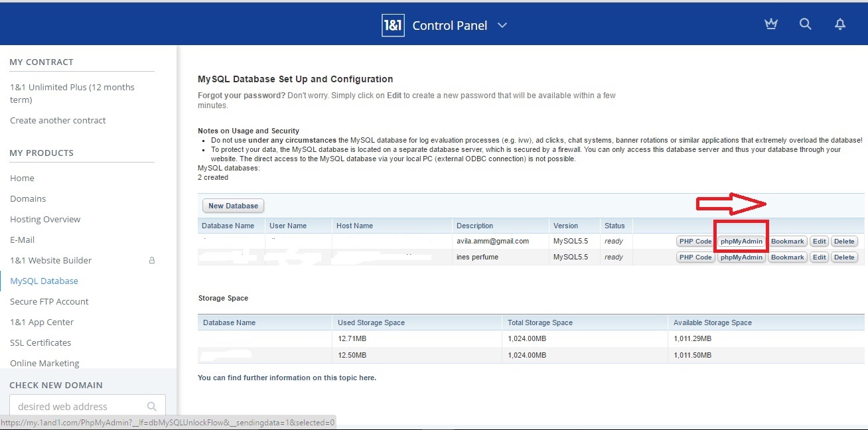Click the Database Name column header
Screen dimensions: 868x430
[x=228, y=226]
